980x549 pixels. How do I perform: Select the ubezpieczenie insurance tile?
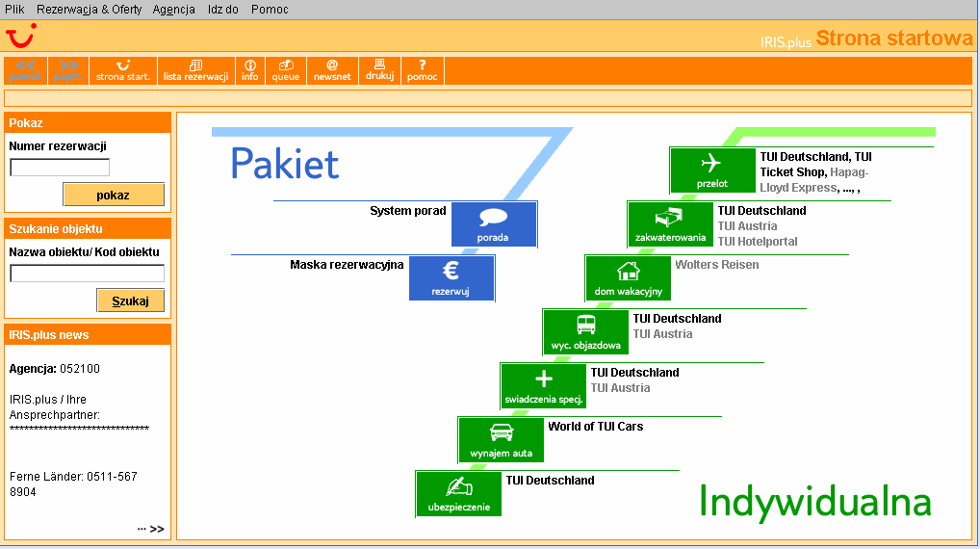tap(458, 493)
